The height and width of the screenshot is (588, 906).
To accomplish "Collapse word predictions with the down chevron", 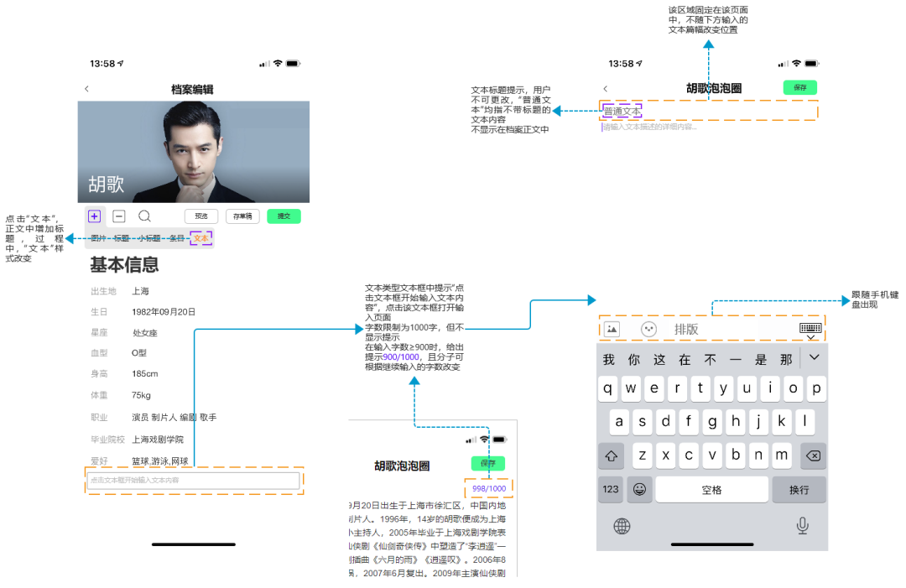I will (x=814, y=357).
